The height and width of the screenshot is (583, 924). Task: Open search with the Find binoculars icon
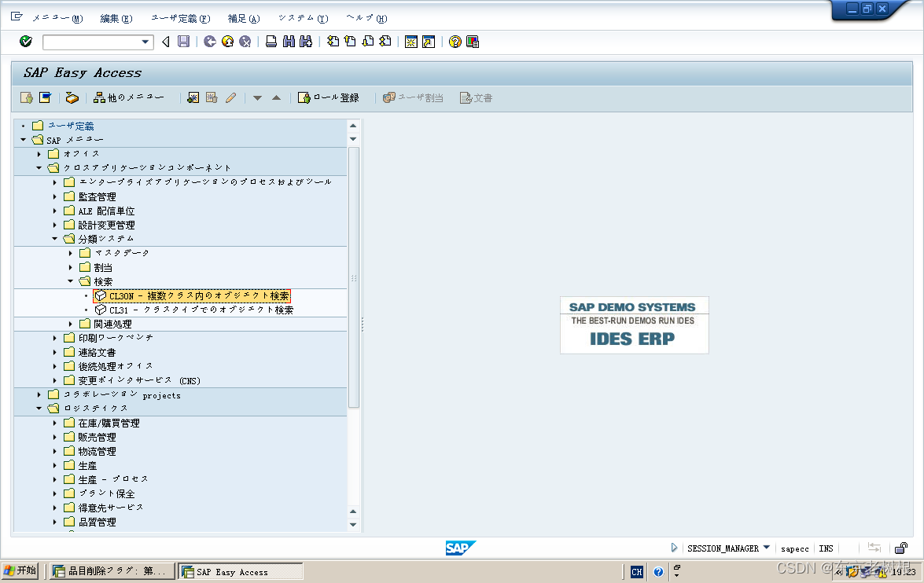(289, 41)
